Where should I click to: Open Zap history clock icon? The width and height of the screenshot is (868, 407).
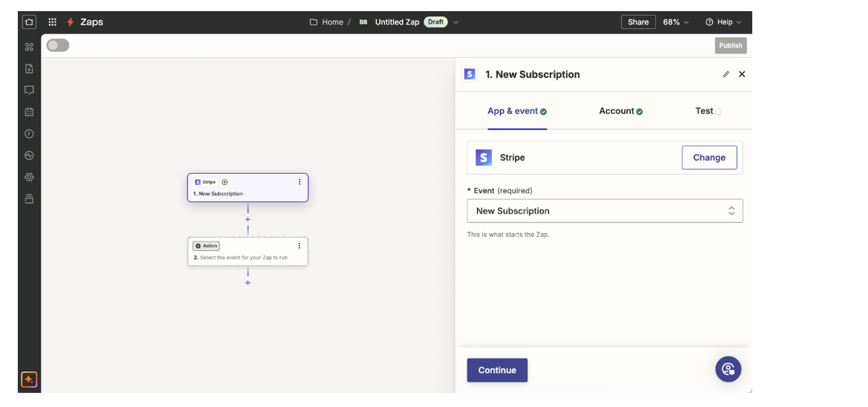pyautogui.click(x=30, y=134)
